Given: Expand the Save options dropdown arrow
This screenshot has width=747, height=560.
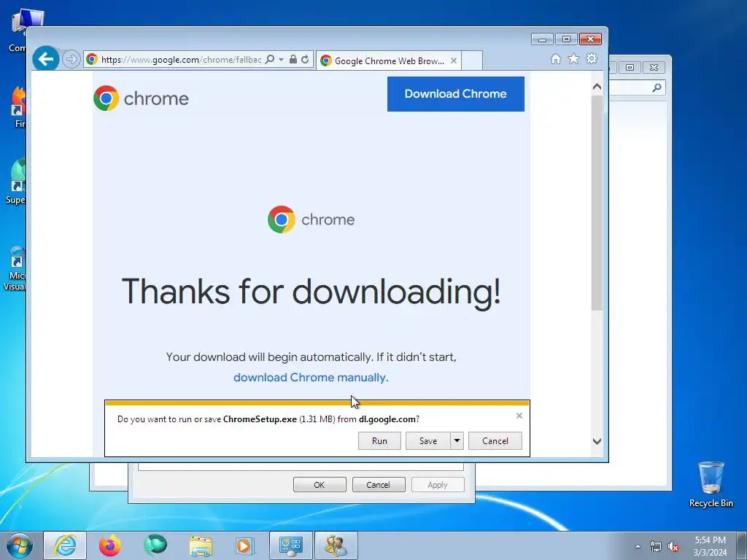Looking at the screenshot, I should coord(457,441).
